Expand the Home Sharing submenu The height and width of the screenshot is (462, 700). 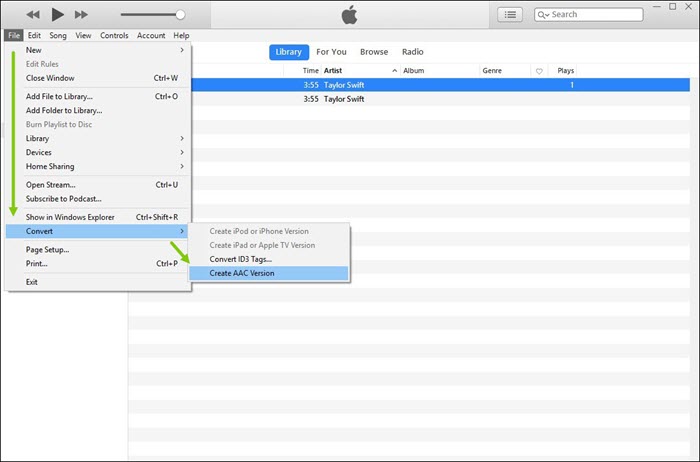[x=98, y=166]
